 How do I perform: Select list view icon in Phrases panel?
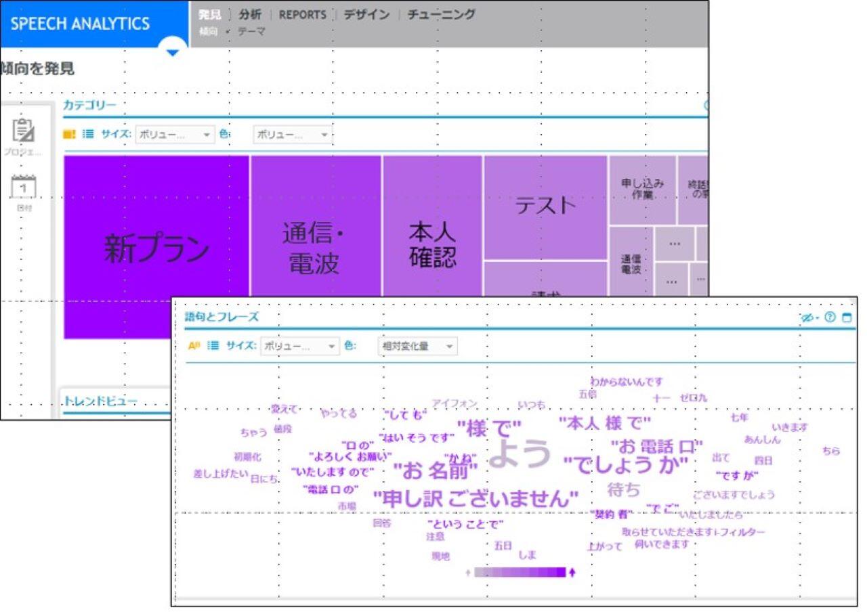pyautogui.click(x=213, y=345)
